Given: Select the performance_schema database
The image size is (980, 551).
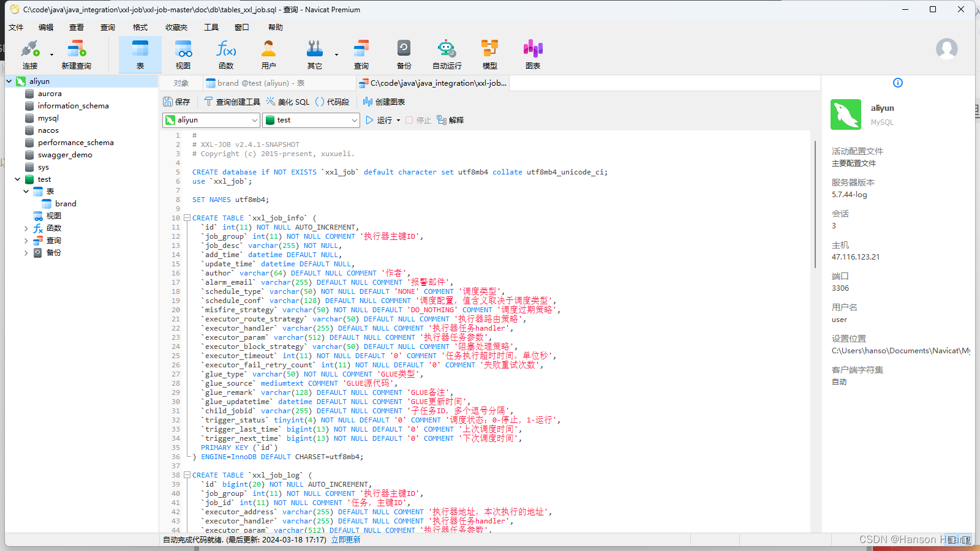Looking at the screenshot, I should [x=75, y=143].
